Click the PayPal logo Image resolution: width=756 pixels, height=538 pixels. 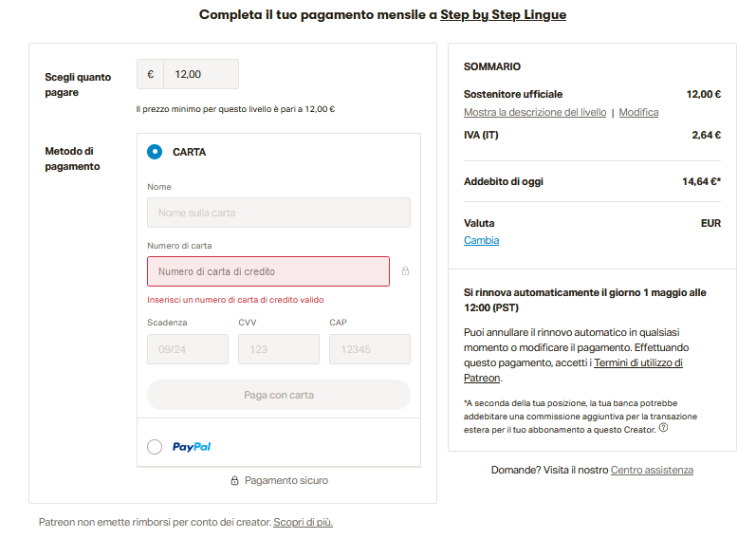coord(192,447)
